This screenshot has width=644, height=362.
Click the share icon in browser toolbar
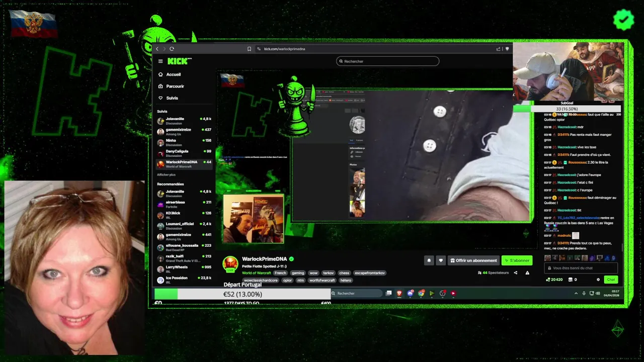pyautogui.click(x=499, y=49)
